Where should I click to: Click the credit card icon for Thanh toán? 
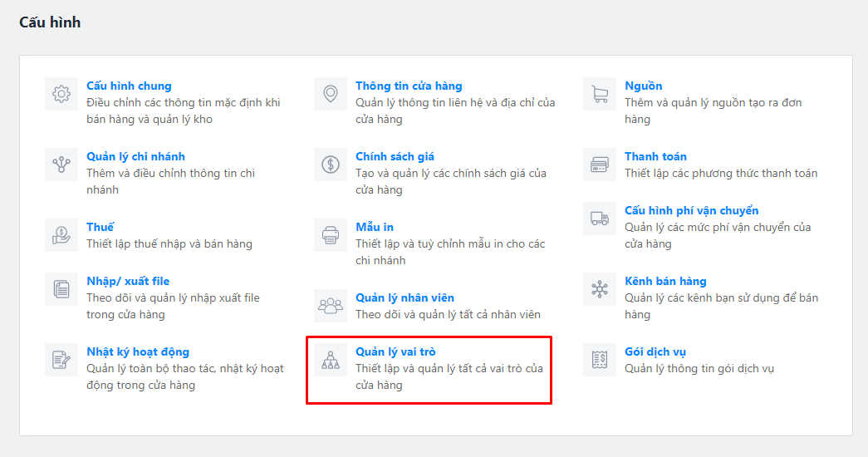600,165
